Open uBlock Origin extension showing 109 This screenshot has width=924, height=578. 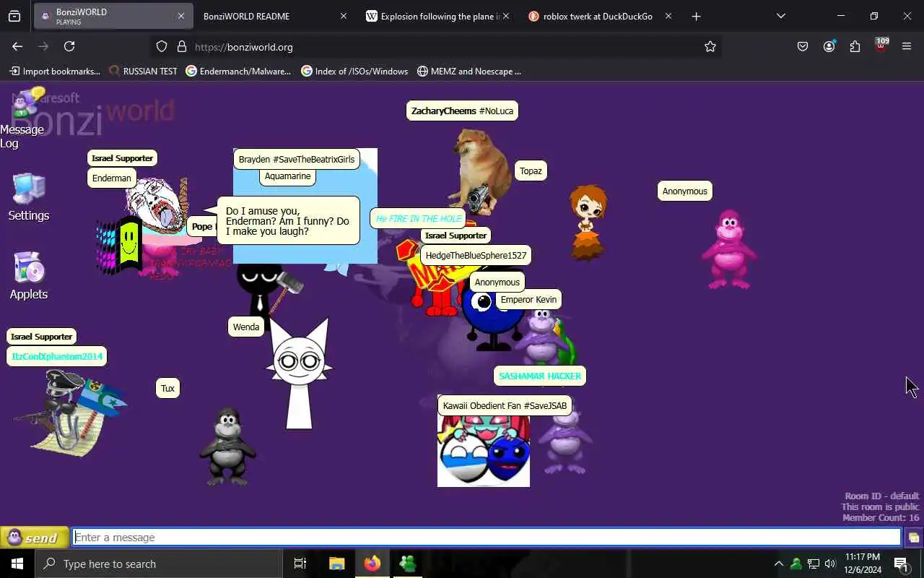click(x=881, y=46)
